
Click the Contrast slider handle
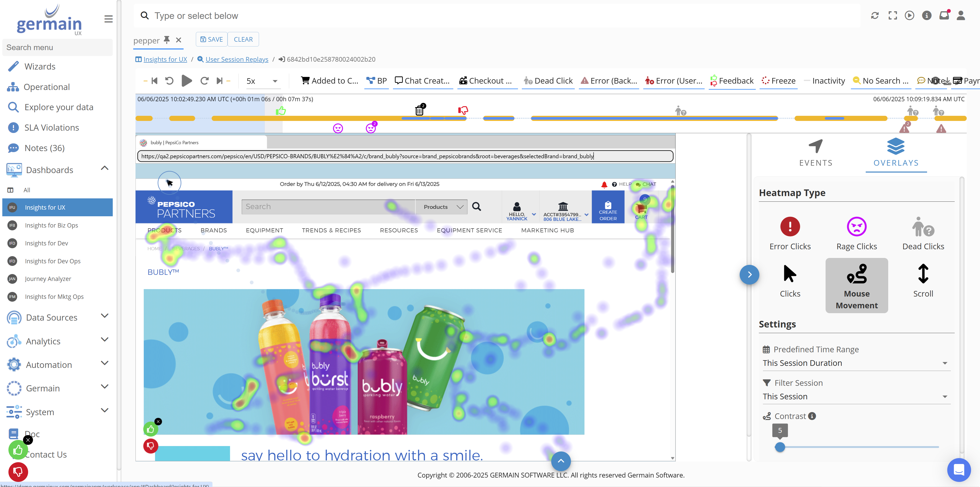(780, 447)
